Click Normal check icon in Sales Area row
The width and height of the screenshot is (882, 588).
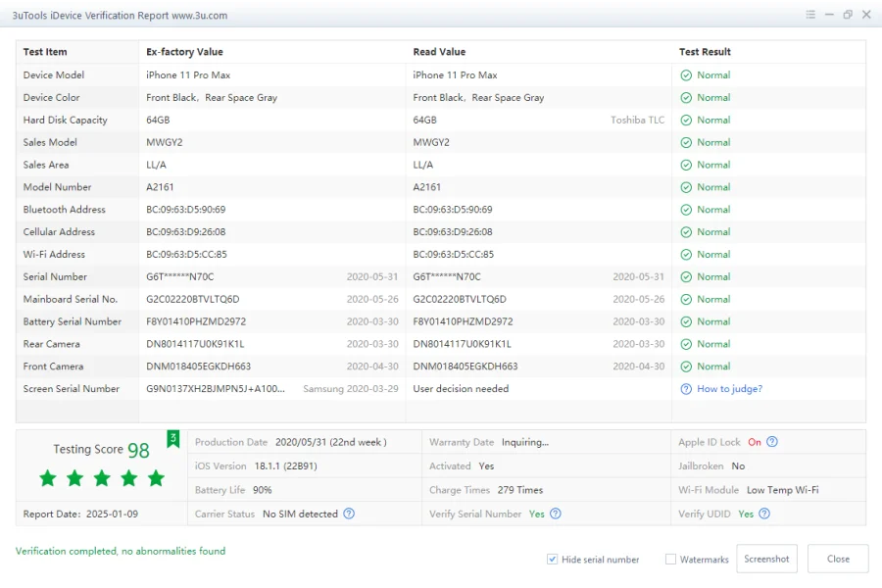(x=686, y=165)
